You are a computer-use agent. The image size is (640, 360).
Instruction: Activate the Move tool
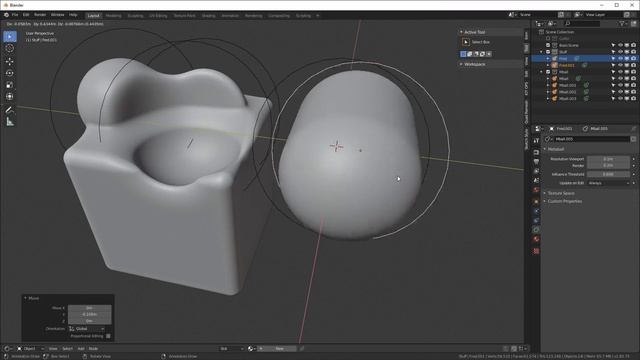click(10, 61)
